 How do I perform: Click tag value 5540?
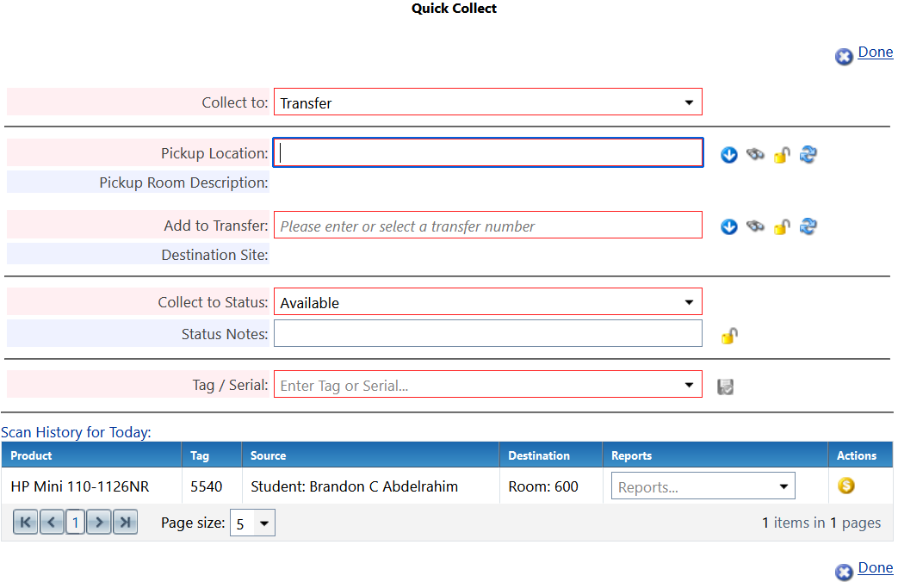click(206, 486)
